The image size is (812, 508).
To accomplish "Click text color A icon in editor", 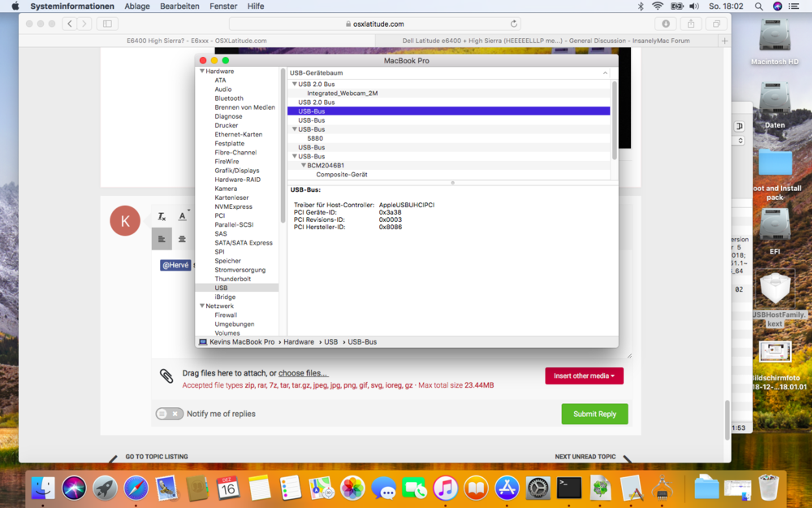I will pos(182,215).
